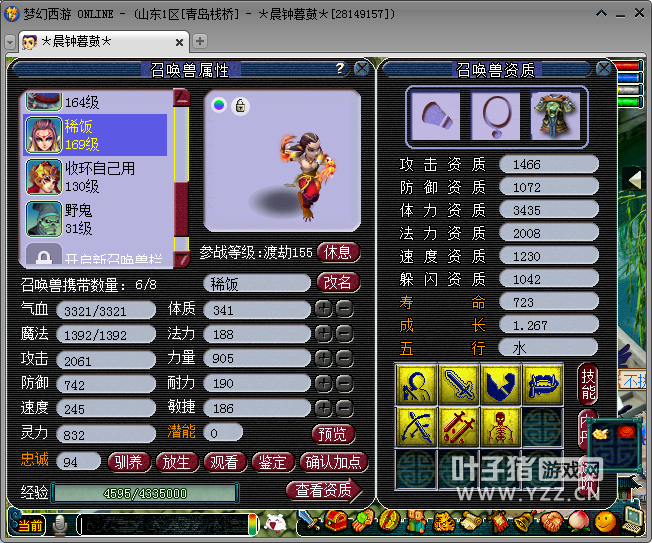
Task: Click the summon list scroll-down arrow
Action: pos(182,259)
